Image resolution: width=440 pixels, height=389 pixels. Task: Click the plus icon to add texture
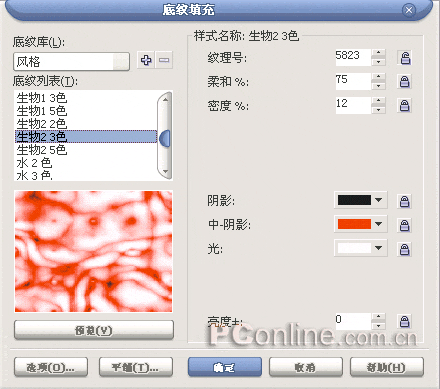(146, 60)
